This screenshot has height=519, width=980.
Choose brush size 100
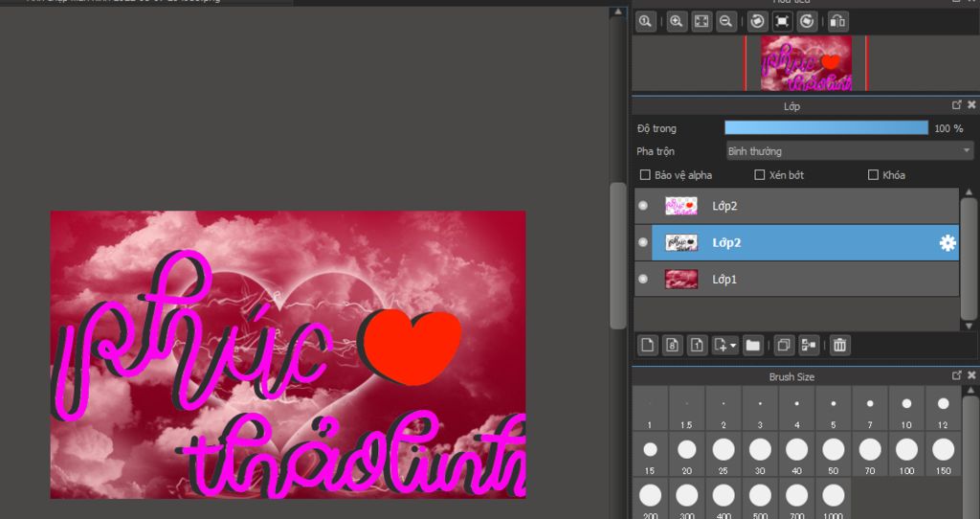click(907, 455)
